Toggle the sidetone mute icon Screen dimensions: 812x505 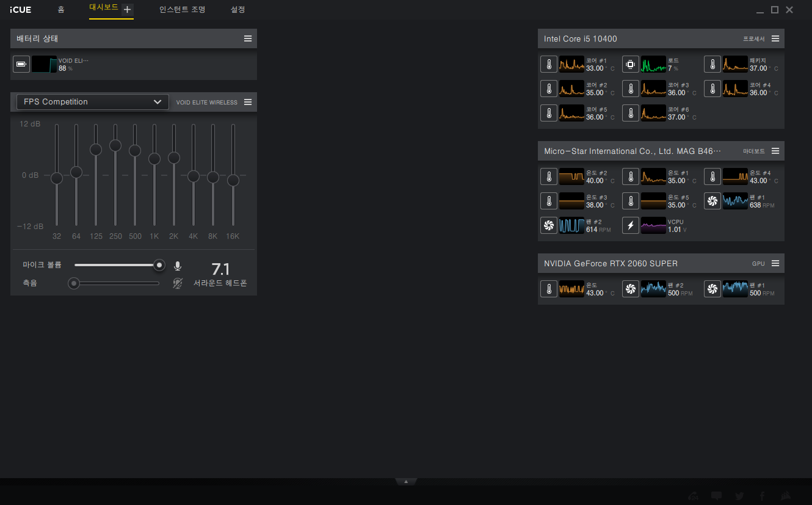[178, 283]
